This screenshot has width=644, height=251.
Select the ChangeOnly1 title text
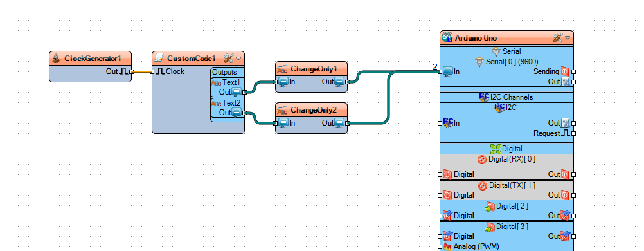[x=314, y=69]
